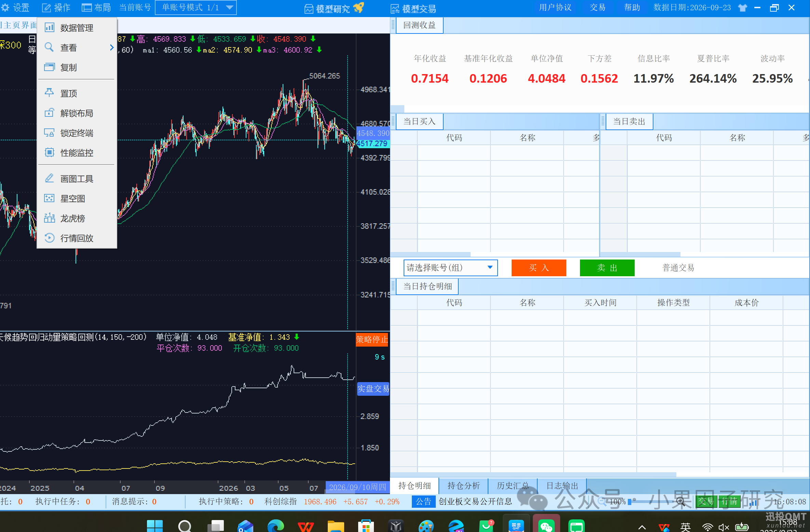The image size is (810, 532).
Task: Click the blue 公告 button
Action: [423, 501]
